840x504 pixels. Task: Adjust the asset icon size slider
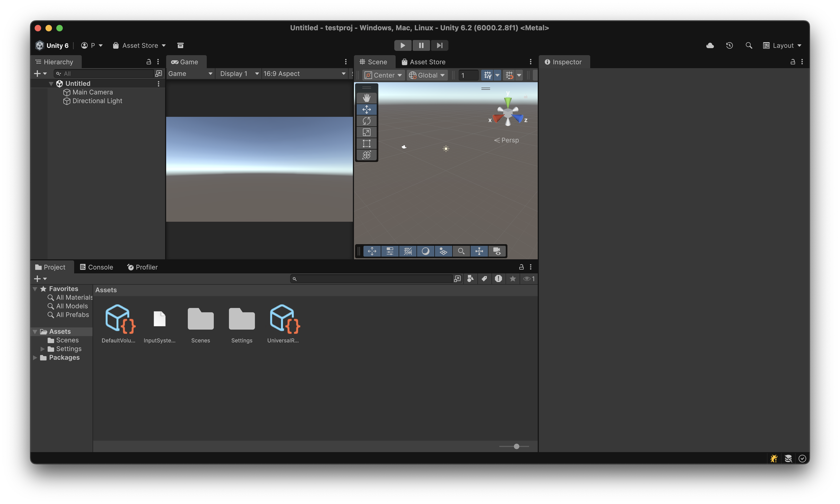pyautogui.click(x=516, y=446)
